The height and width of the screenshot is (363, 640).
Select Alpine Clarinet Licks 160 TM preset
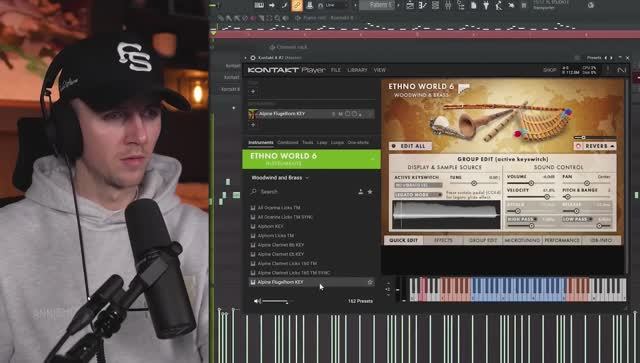[311, 263]
